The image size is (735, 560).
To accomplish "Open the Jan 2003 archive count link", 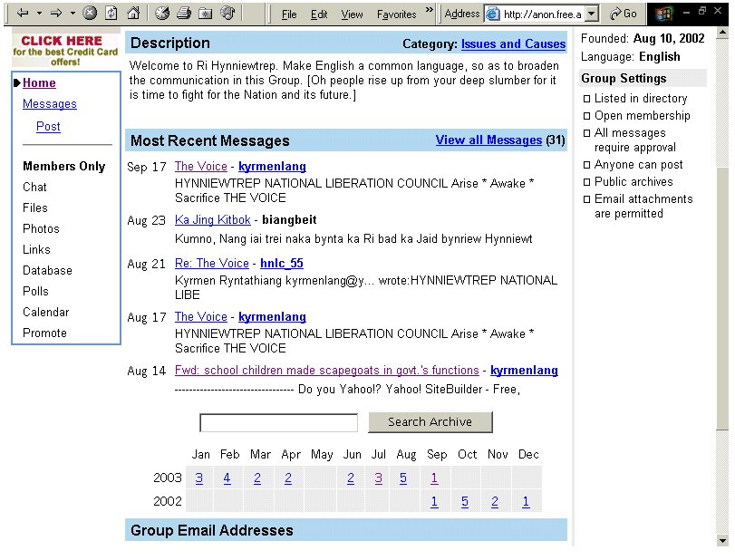I will (x=199, y=478).
